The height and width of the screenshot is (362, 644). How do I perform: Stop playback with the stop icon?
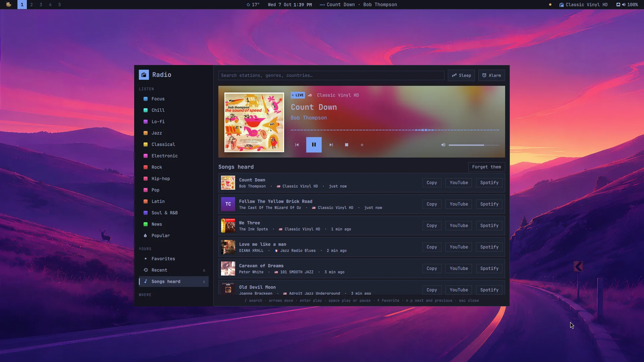346,145
